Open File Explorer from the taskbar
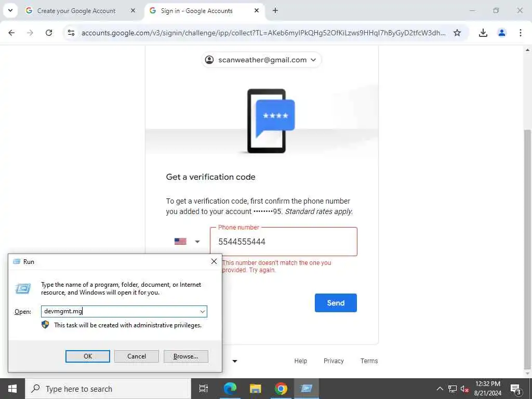Viewport: 532px width, 399px height. coord(255,389)
